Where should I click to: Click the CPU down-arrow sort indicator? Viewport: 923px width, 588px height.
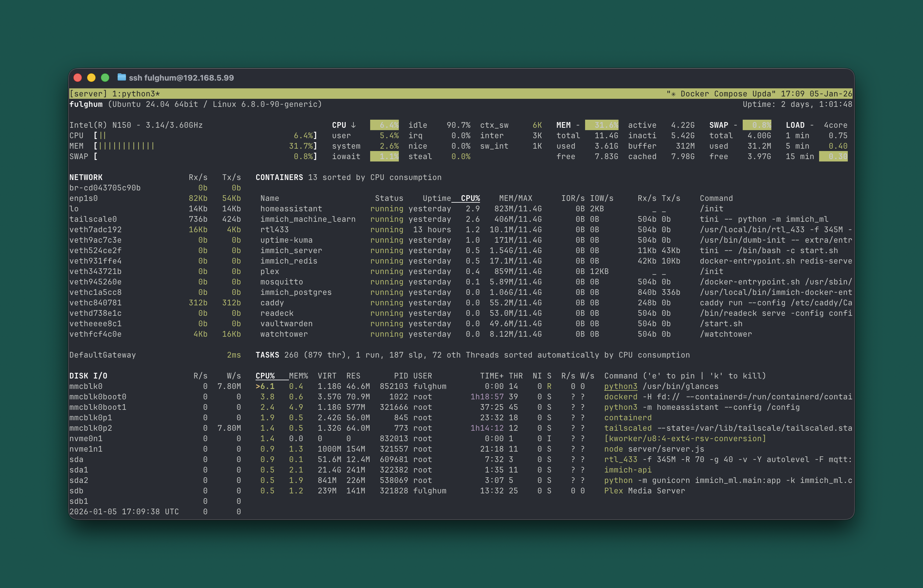[353, 124]
